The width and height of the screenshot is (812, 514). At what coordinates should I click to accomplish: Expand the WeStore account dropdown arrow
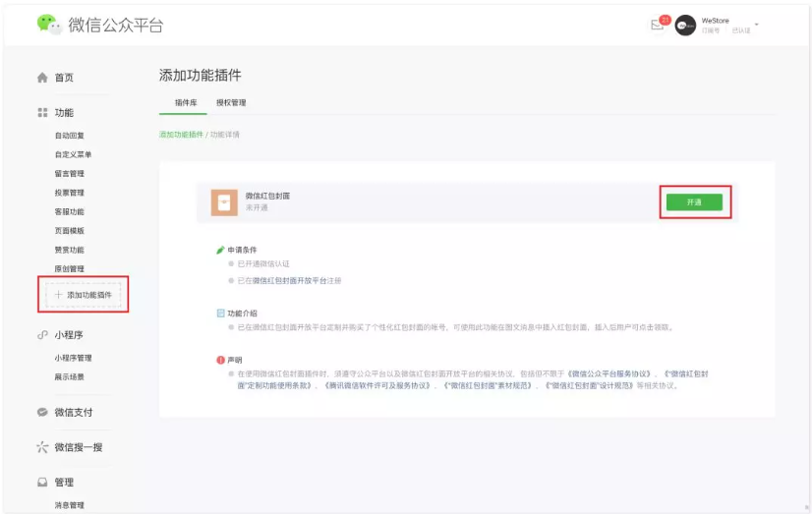757,25
